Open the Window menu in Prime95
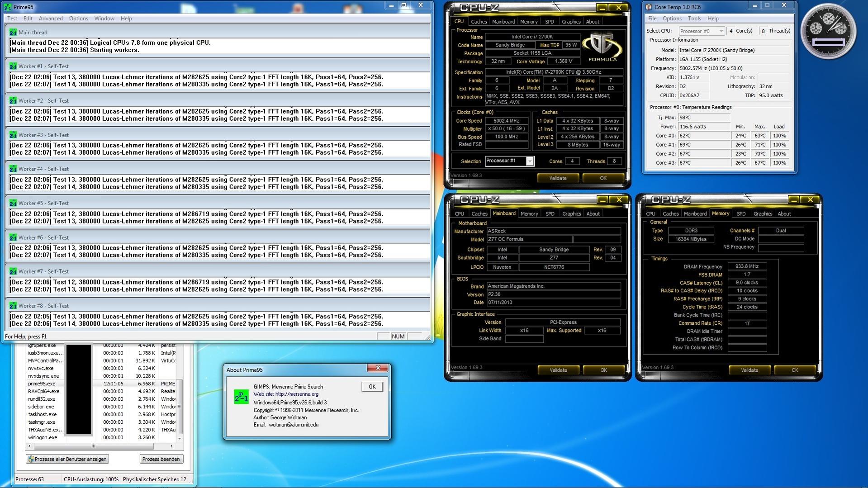This screenshot has width=868, height=488. pos(104,19)
